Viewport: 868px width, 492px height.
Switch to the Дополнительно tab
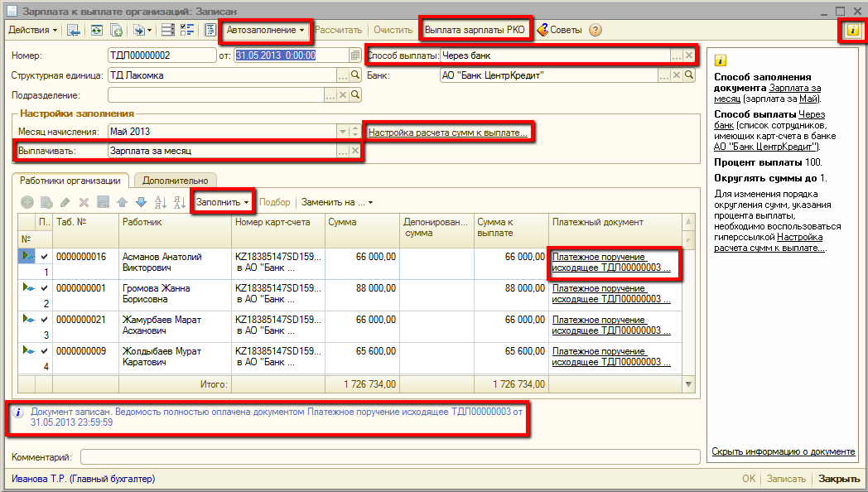(x=175, y=180)
